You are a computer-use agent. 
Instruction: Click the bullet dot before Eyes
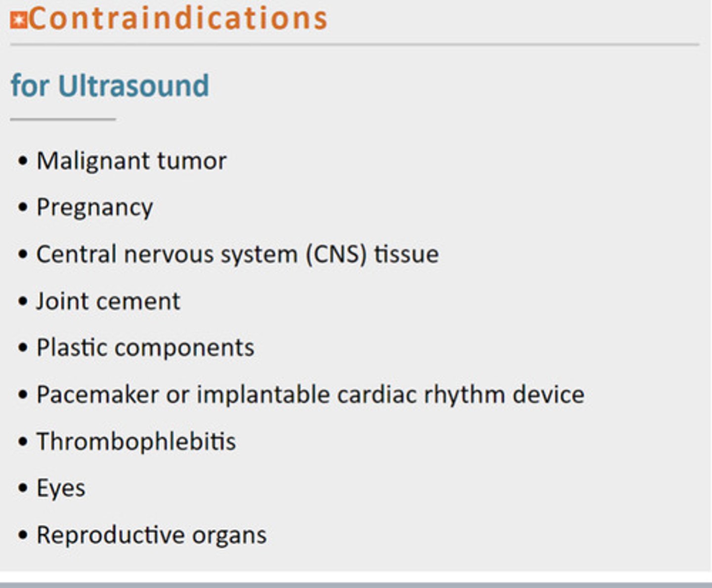[23, 488]
